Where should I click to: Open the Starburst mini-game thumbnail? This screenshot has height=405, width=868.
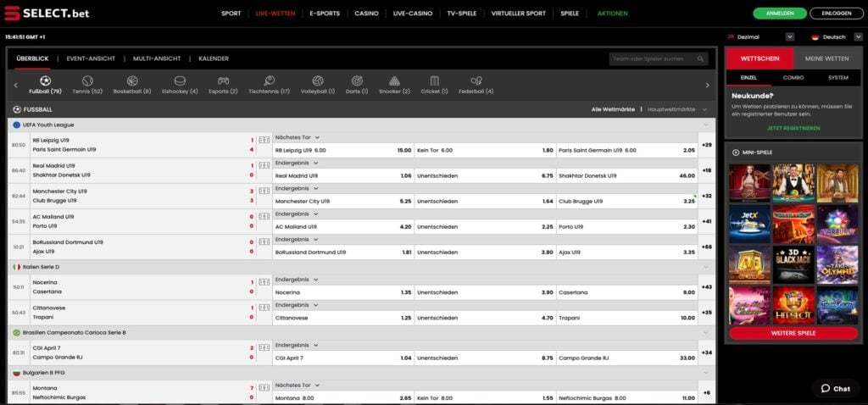[x=837, y=224]
